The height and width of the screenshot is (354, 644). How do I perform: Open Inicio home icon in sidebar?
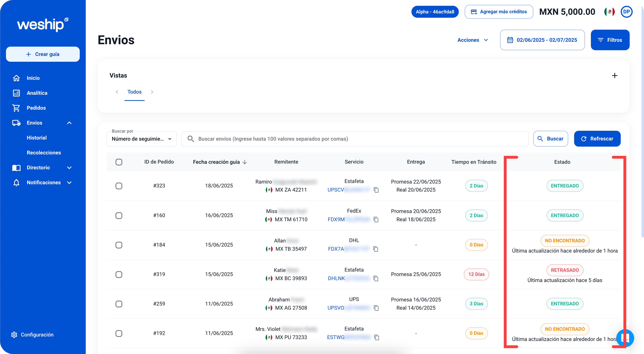pos(16,78)
